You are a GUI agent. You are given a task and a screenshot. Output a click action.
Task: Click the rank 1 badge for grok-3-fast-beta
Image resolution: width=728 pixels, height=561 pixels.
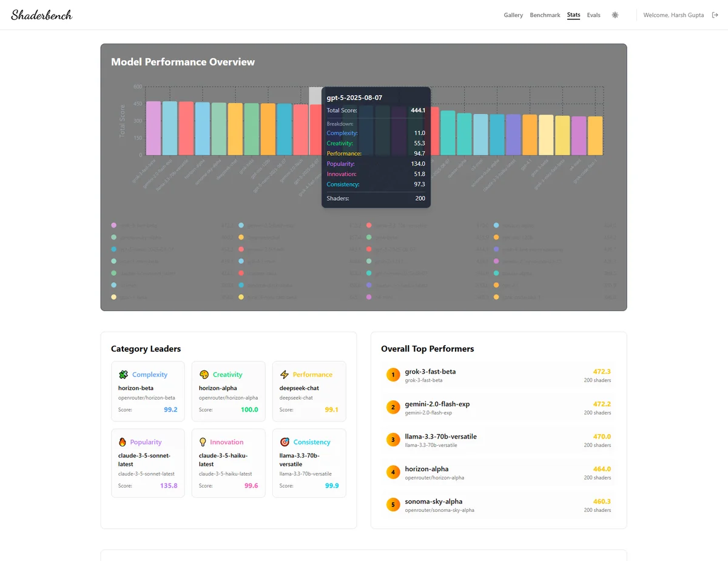393,375
